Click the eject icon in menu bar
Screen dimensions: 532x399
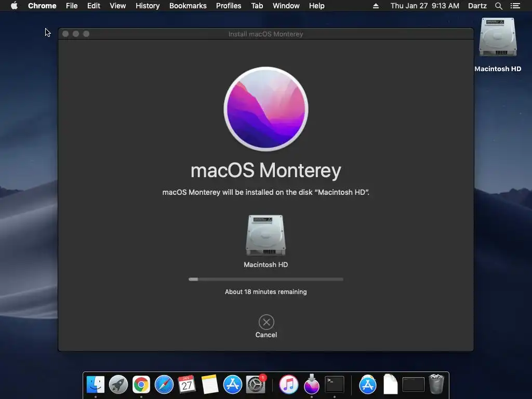click(x=376, y=6)
